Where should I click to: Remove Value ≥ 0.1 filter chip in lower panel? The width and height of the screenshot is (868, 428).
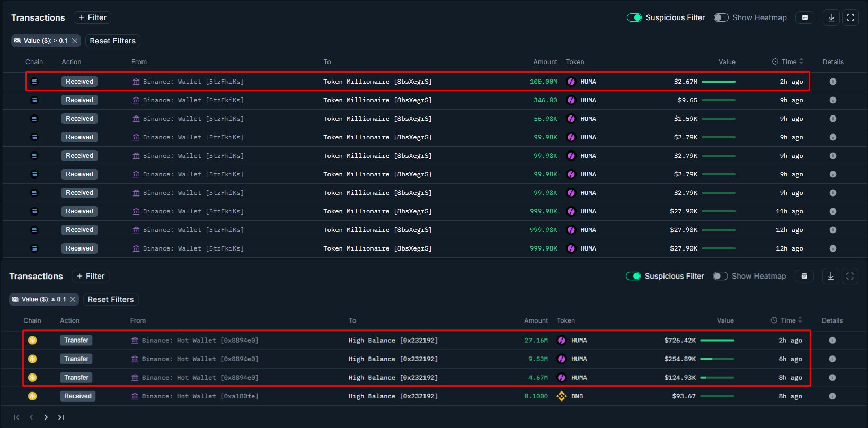(x=73, y=299)
